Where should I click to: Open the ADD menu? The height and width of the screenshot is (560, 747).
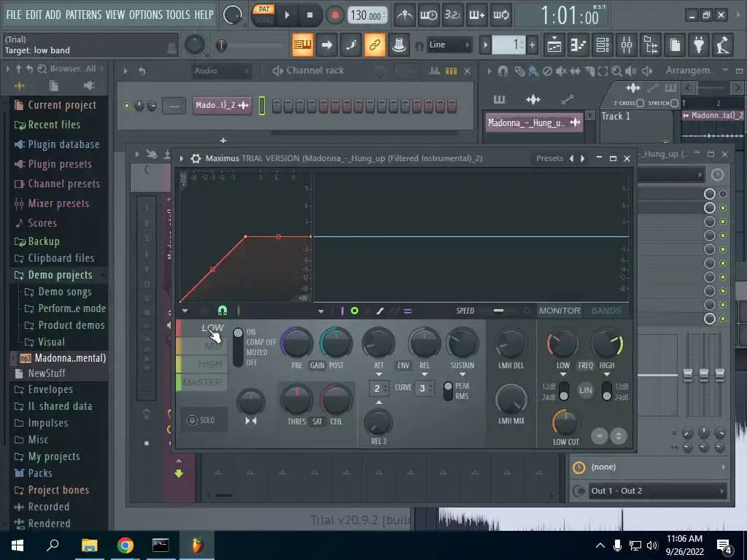(53, 15)
